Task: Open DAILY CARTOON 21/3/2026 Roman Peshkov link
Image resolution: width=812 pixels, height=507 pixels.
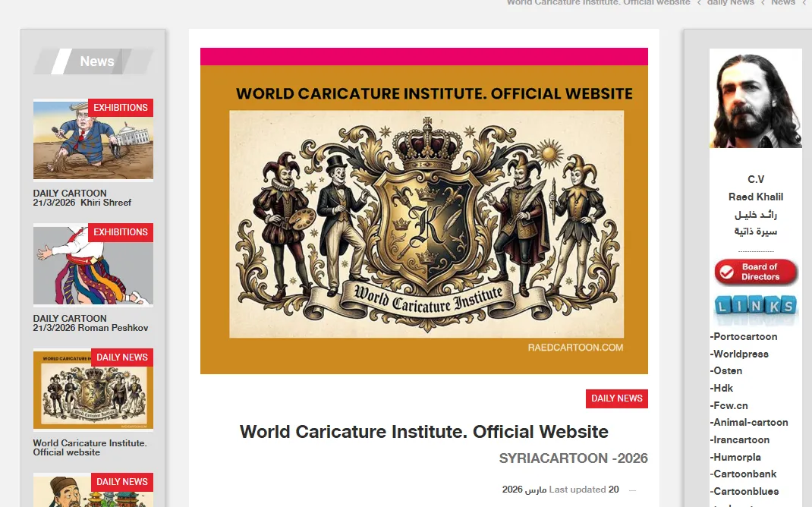Action: pyautogui.click(x=90, y=323)
